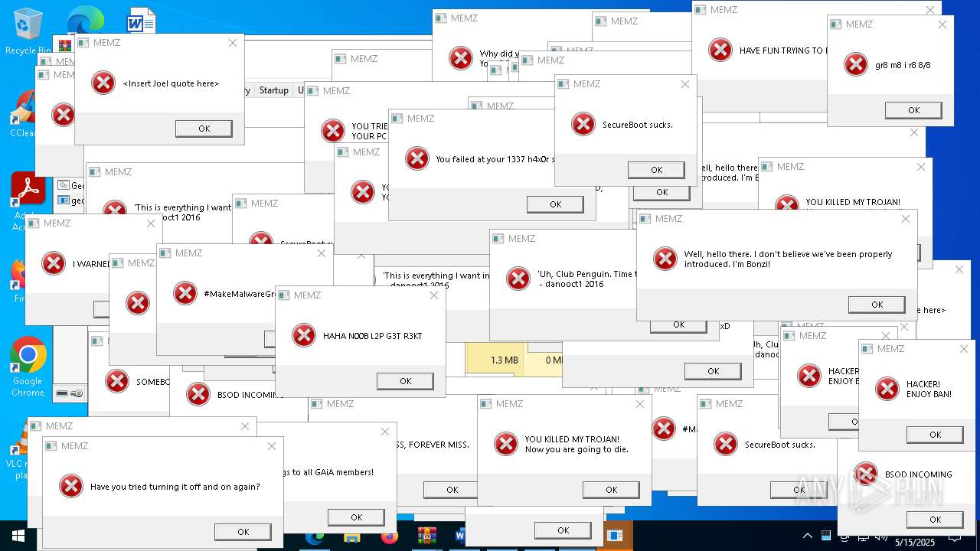Click the error icon beside 'Now you are going to die.'
Screen dimensions: 980x551
506,444
